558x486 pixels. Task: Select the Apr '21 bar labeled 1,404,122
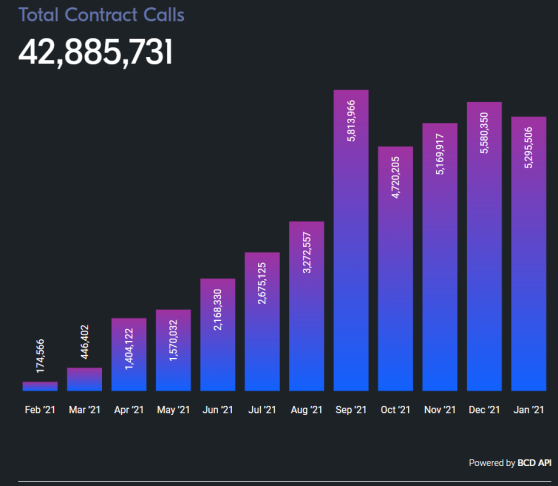129,354
